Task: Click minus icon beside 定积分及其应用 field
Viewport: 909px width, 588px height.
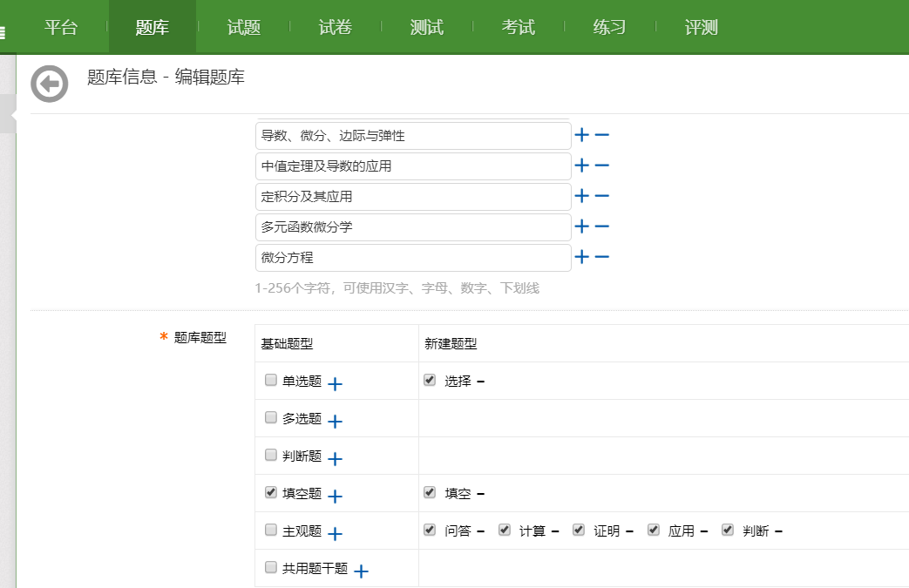Action: 601,196
